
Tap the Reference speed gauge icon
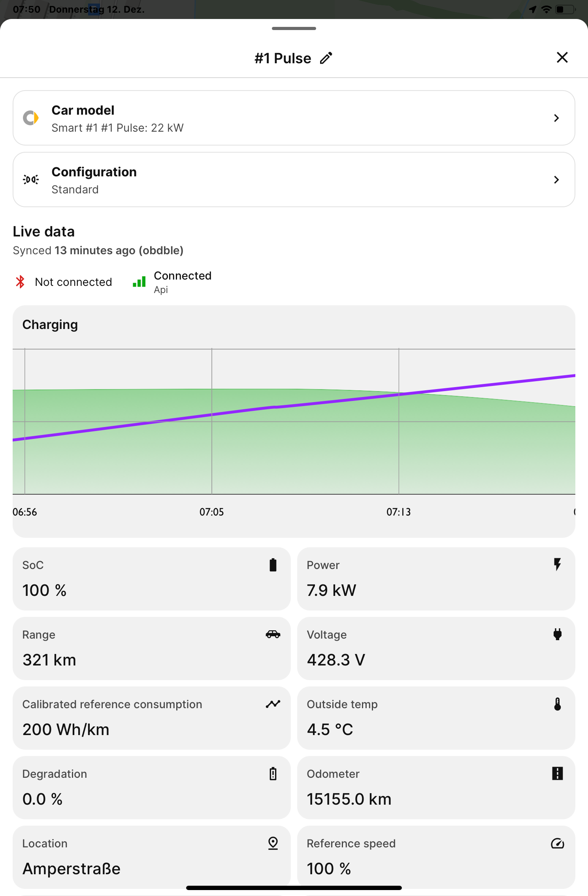557,843
